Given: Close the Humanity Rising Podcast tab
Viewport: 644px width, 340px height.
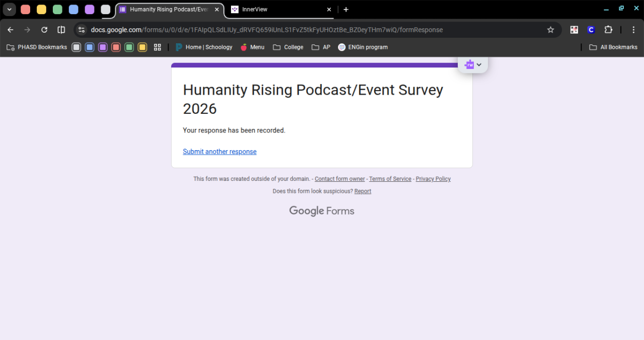Looking at the screenshot, I should [x=217, y=10].
